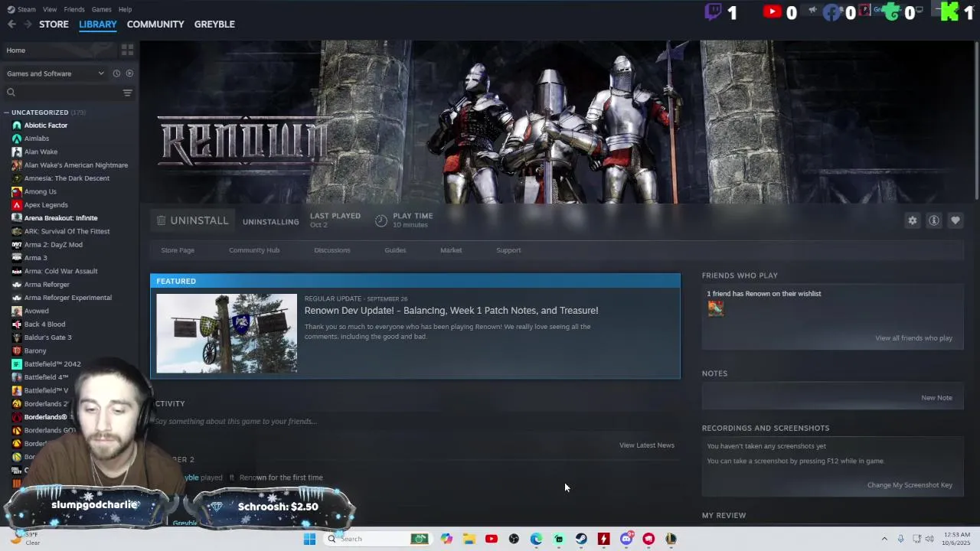
Task: Go back with the navigation arrow
Action: coord(11,24)
